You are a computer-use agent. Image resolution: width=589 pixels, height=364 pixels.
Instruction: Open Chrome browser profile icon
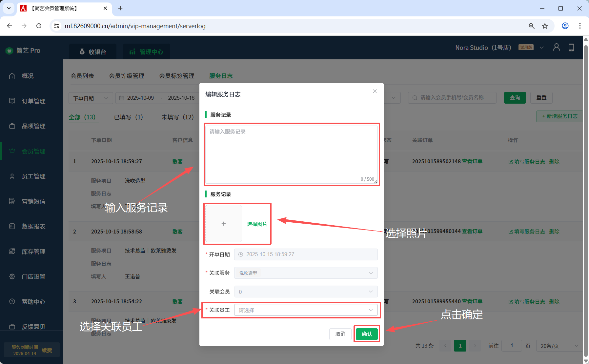(x=565, y=26)
